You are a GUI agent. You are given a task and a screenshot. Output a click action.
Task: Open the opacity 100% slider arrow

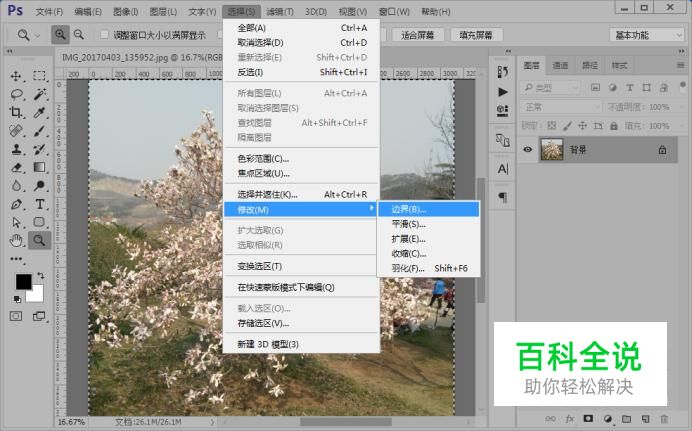click(681, 107)
